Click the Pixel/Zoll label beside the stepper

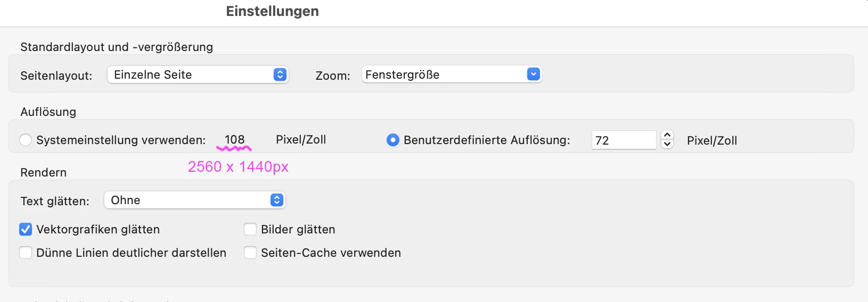(x=712, y=140)
